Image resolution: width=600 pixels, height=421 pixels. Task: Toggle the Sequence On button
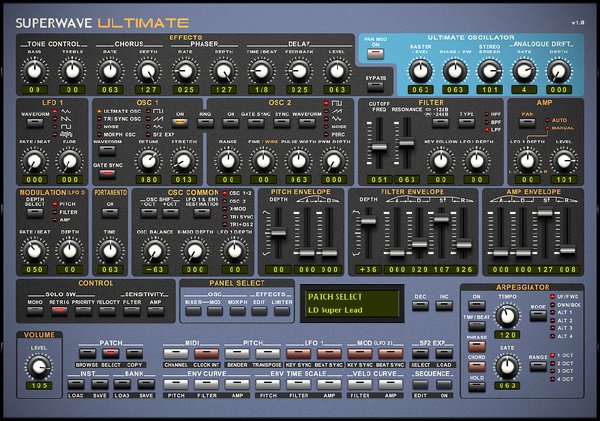444,385
